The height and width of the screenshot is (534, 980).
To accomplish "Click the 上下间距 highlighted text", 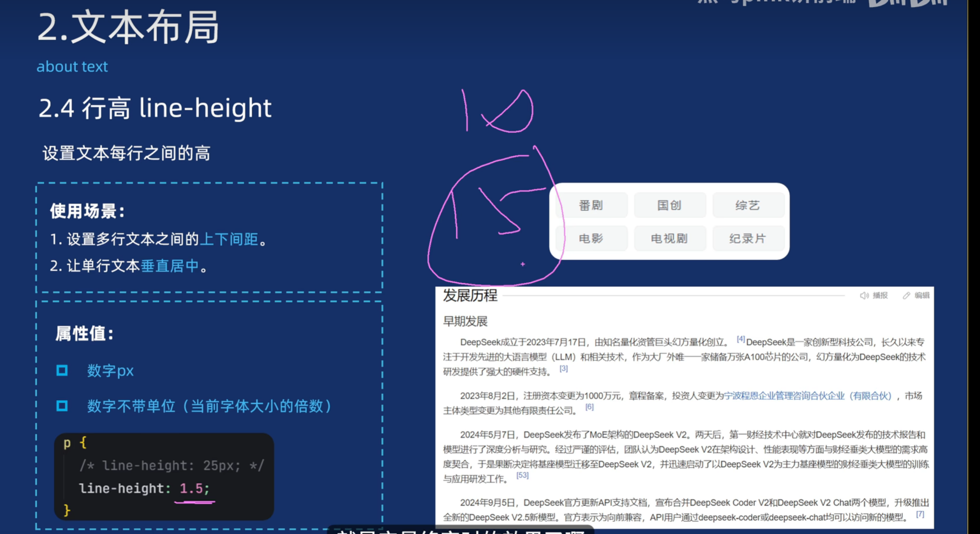I will coord(229,239).
